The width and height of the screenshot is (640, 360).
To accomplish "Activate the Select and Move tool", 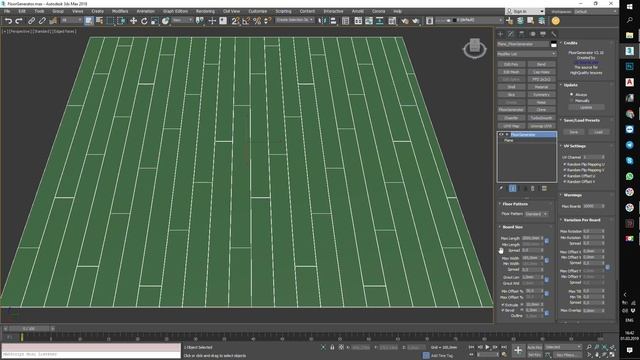I will tap(133, 21).
